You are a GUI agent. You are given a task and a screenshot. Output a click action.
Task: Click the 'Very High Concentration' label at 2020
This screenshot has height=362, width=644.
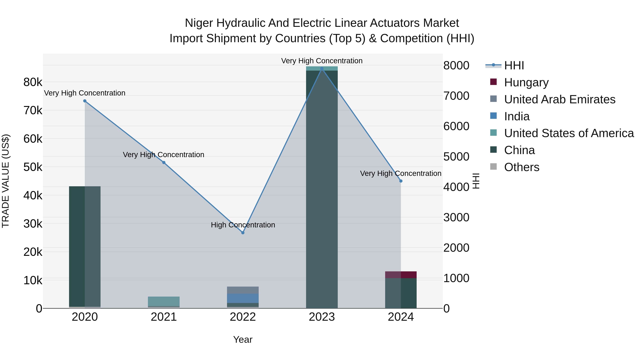85,93
